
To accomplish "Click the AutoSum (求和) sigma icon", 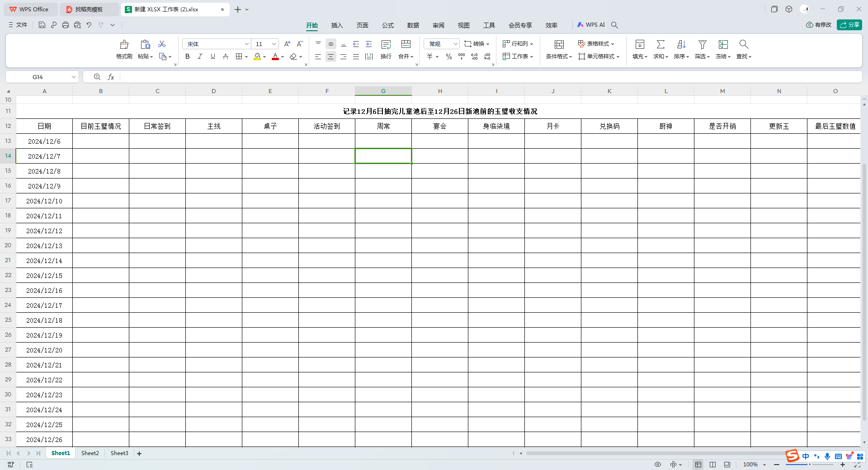I will point(660,44).
